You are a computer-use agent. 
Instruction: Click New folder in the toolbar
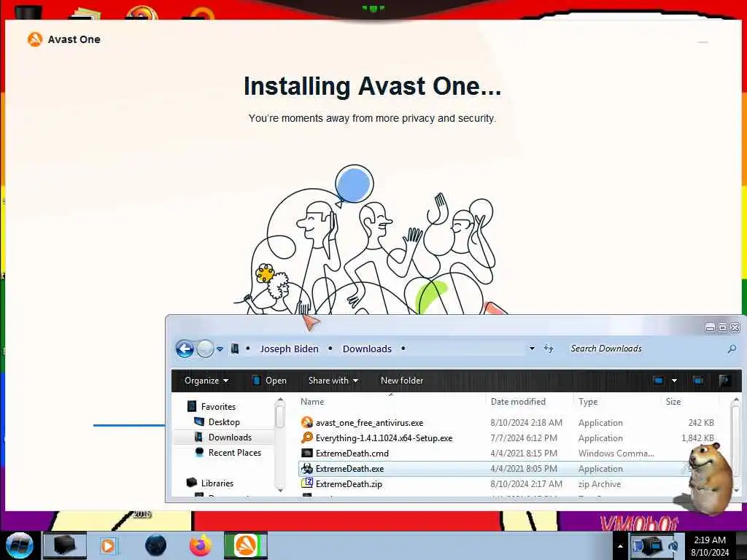(x=402, y=381)
